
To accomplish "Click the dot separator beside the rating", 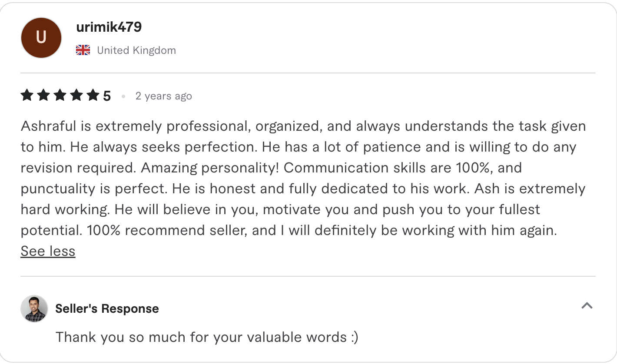I will (x=123, y=96).
